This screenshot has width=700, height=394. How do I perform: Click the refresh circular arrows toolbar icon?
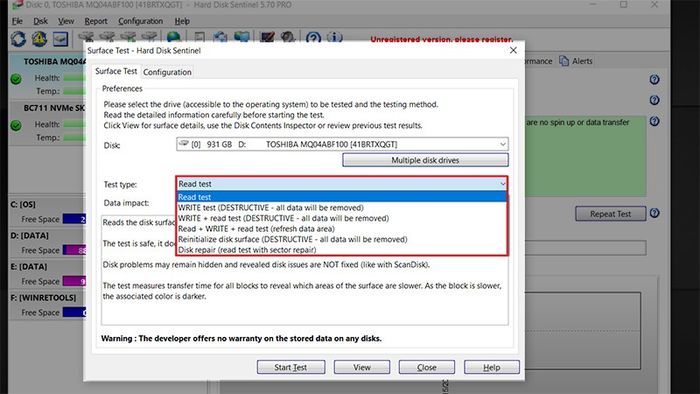[18, 39]
